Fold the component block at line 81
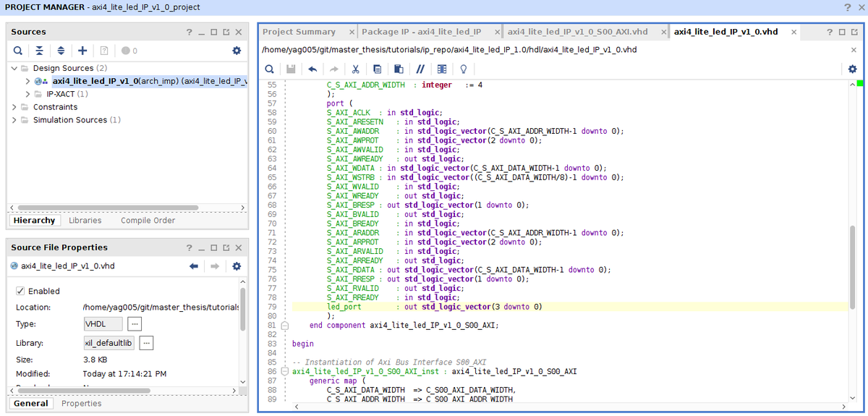Screen dimensions: 868x416 pos(285,326)
